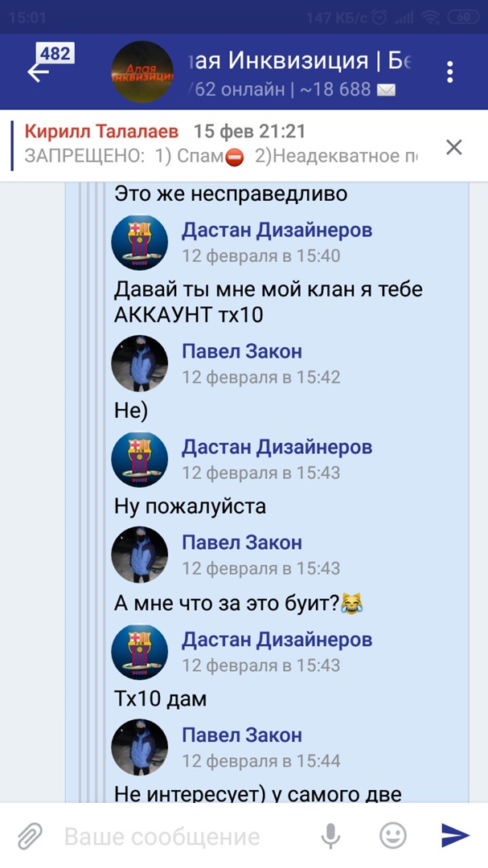Open the Алая Инквизиция chat avatar
The width and height of the screenshot is (488, 868).
pyautogui.click(x=142, y=72)
